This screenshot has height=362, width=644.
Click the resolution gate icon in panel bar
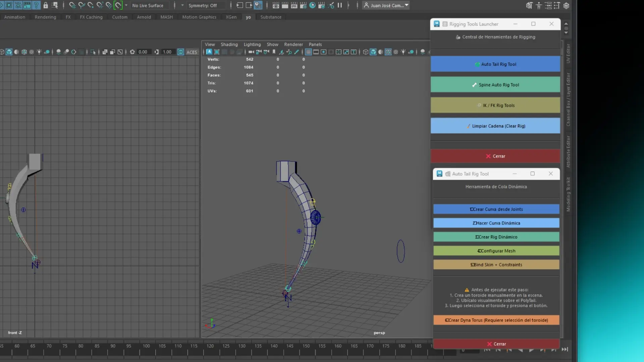pos(324,52)
